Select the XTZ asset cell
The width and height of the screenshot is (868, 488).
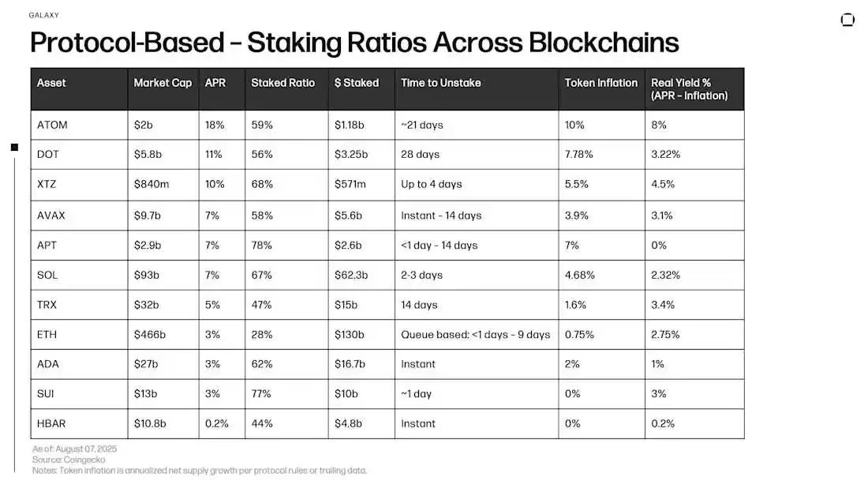click(47, 184)
